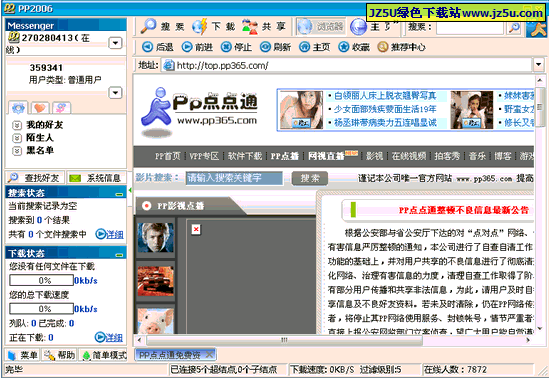This screenshot has width=549, height=378.
Task: Open the Share people toolbar button
Action: point(265,27)
